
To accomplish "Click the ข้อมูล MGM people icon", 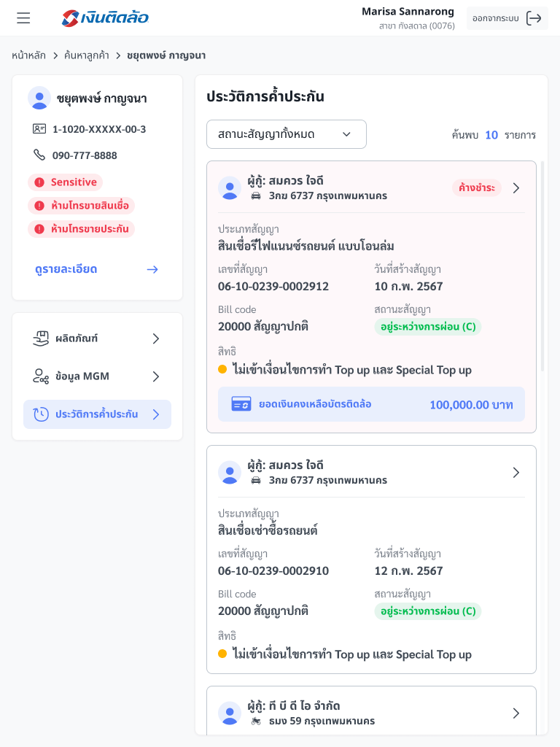I will click(x=41, y=376).
